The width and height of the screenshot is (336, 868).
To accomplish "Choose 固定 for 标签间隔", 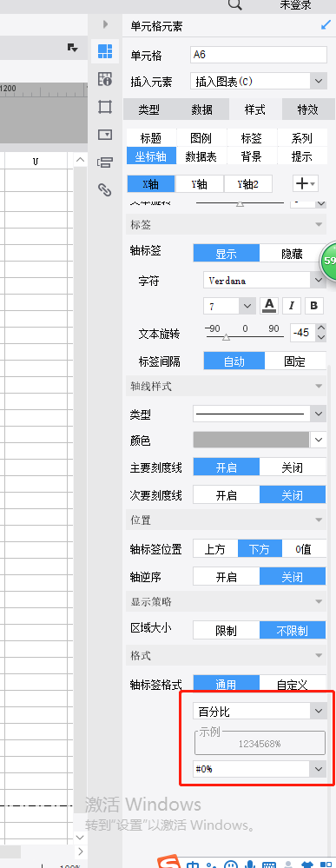I will [x=295, y=361].
